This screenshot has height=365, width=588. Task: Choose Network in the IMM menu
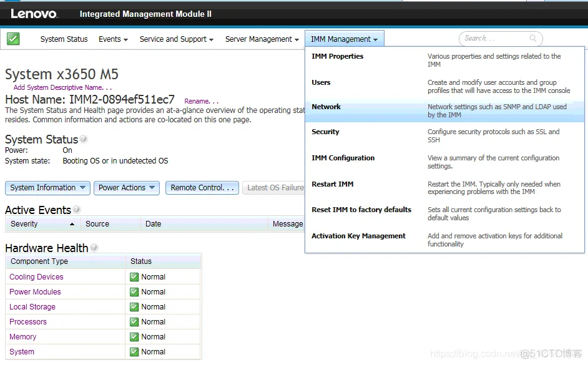point(444,111)
